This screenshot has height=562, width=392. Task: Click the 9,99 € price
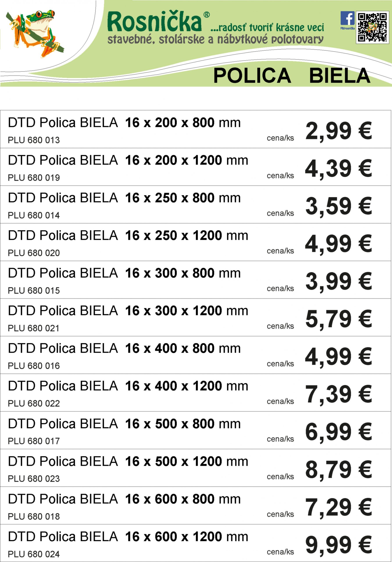339,545
